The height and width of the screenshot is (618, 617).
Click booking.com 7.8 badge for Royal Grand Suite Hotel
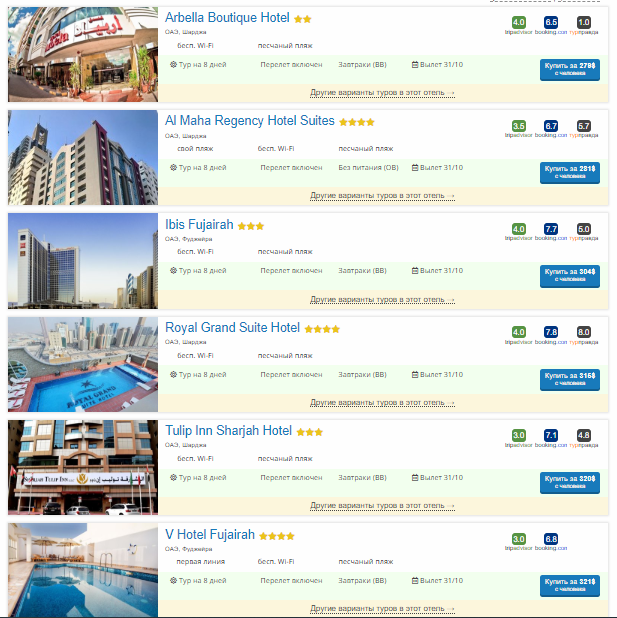(x=551, y=332)
